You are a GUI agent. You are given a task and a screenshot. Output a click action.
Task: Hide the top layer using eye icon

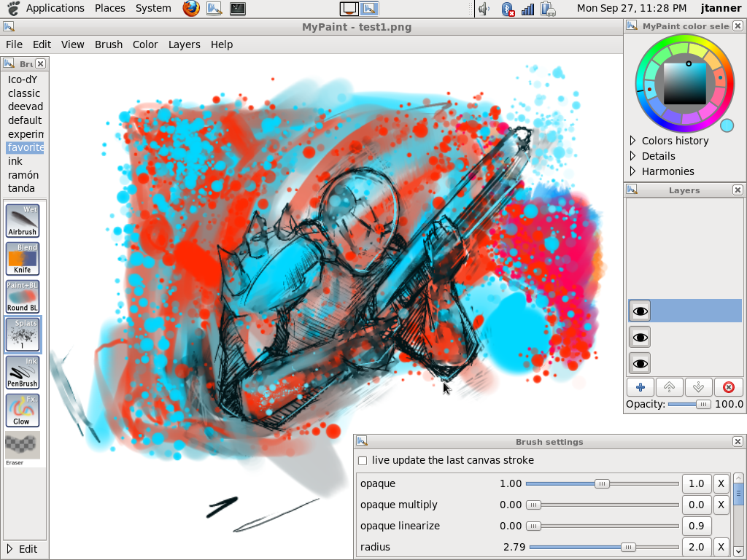[x=640, y=311]
